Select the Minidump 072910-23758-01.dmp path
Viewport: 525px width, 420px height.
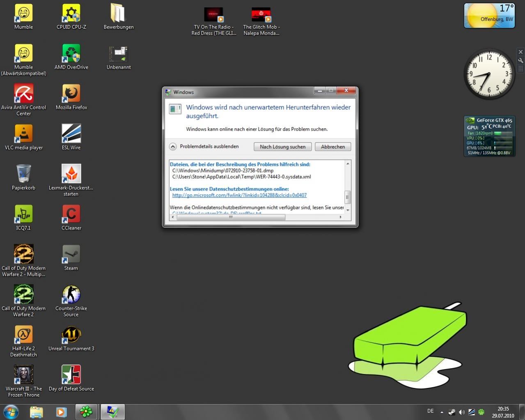point(223,170)
